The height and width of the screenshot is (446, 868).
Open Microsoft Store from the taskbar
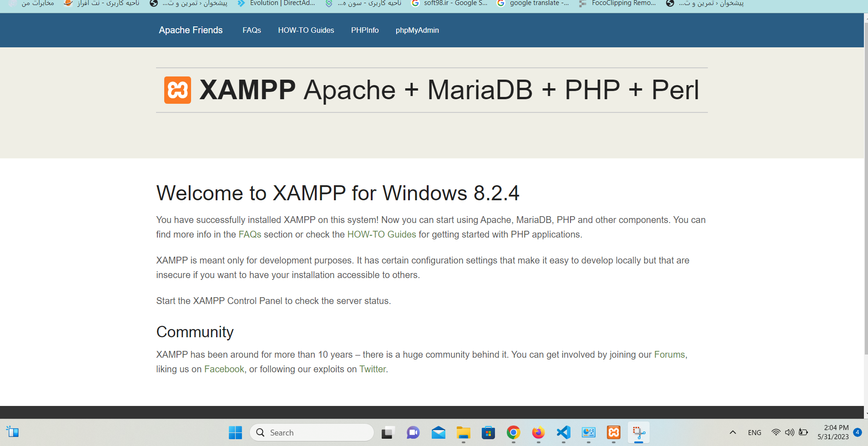[489, 432]
